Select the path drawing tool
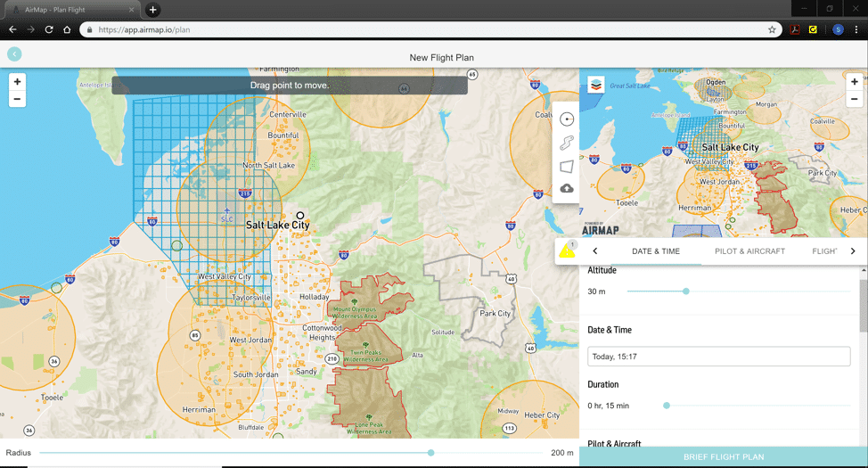The height and width of the screenshot is (468, 868). coord(567,143)
